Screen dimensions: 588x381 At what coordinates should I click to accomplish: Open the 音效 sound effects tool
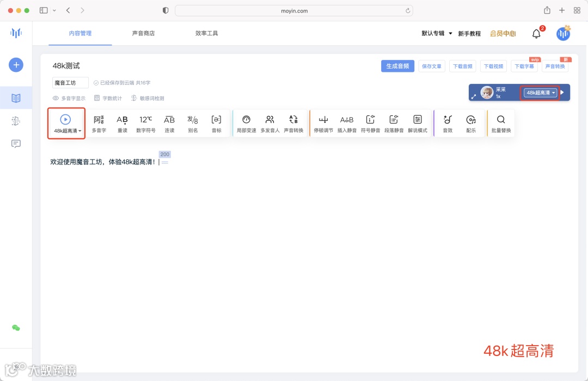(x=448, y=123)
